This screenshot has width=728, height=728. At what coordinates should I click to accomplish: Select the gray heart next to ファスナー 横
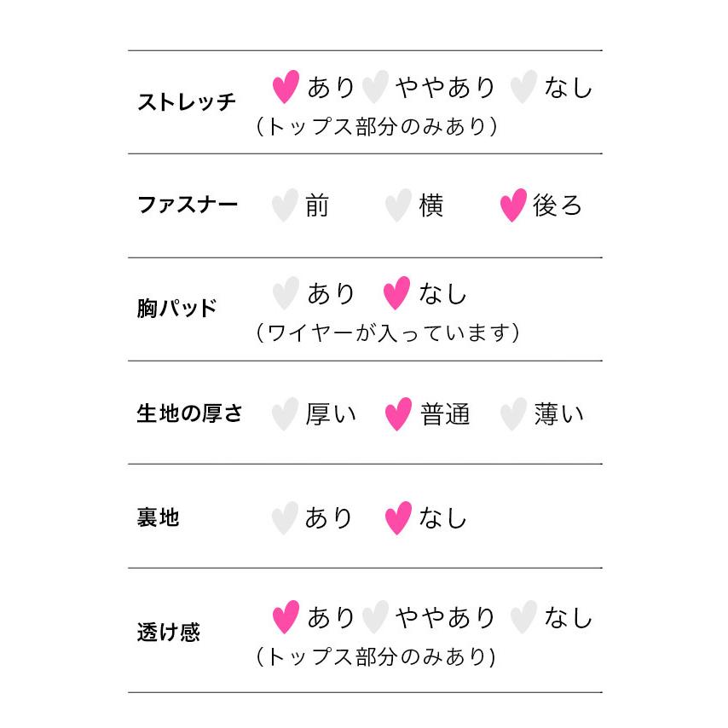[x=398, y=205]
